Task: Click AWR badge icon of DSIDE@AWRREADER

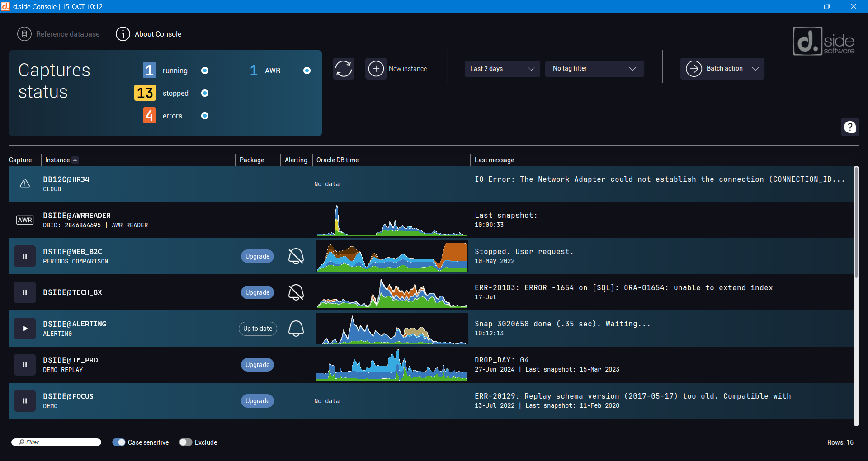Action: [25, 220]
